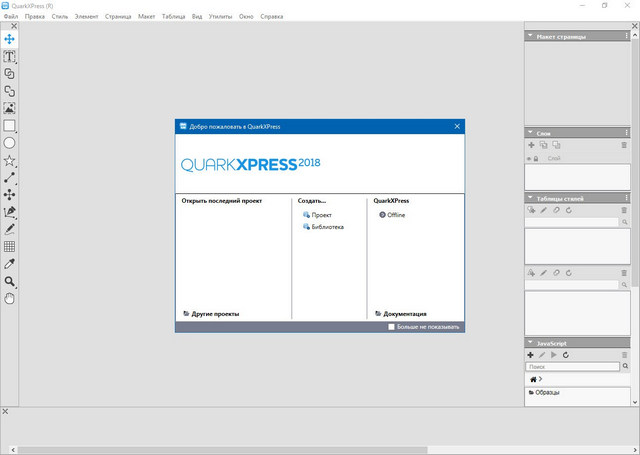640x455 pixels.
Task: Open 'Другие проекты' in welcome dialog
Action: point(211,314)
